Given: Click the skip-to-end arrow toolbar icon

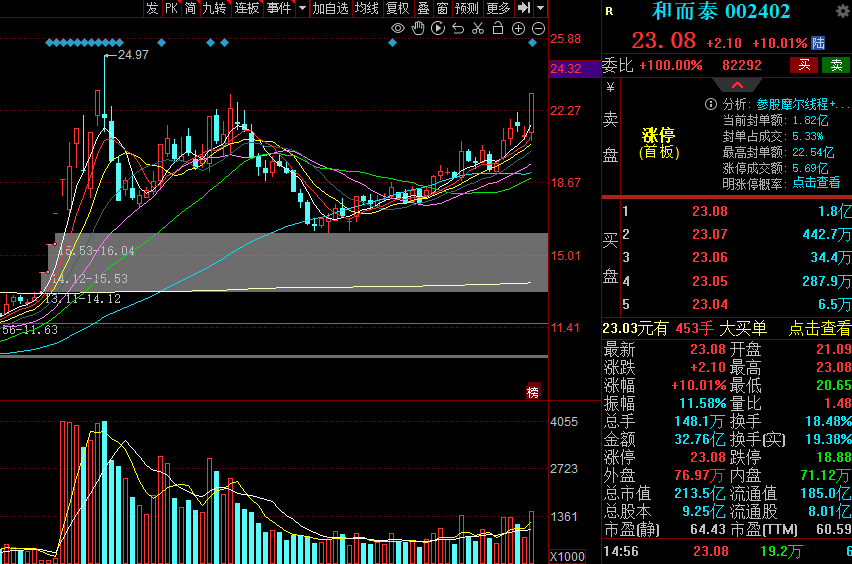Looking at the screenshot, I should pos(524,8).
